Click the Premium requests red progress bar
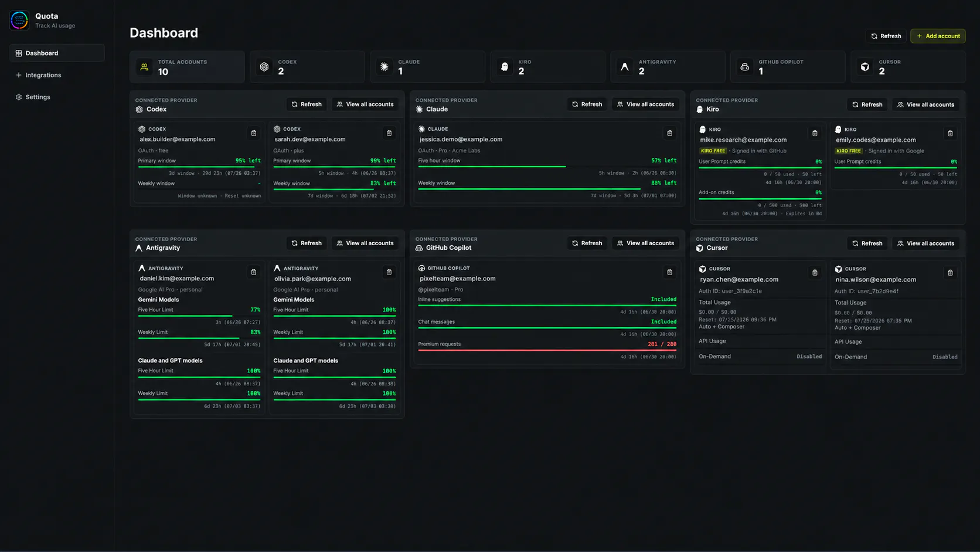 tap(547, 350)
